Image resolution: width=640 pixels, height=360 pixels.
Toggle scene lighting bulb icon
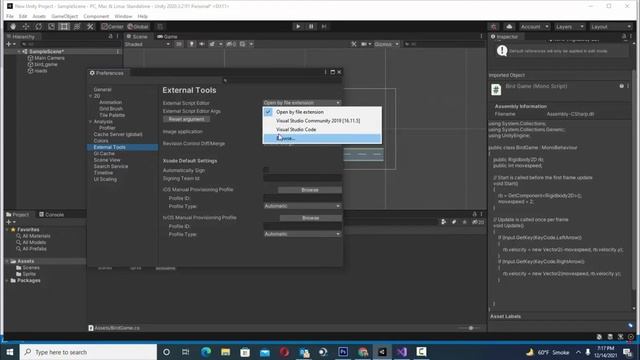(x=191, y=44)
